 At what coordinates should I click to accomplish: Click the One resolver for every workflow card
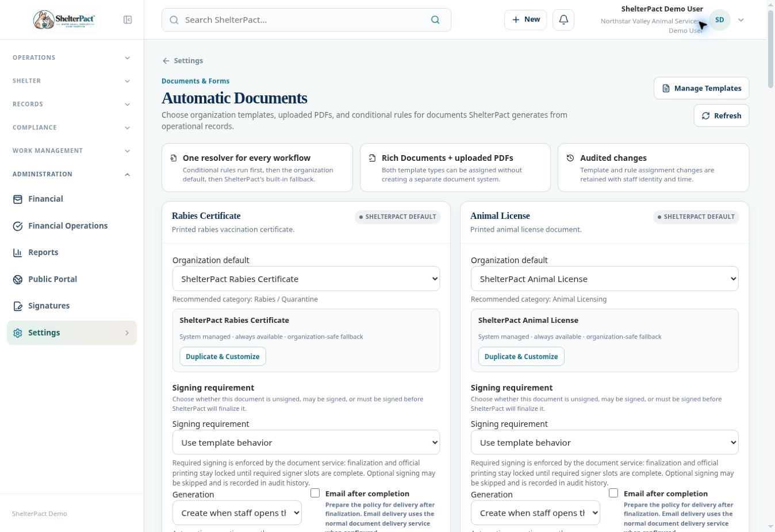[257, 167]
